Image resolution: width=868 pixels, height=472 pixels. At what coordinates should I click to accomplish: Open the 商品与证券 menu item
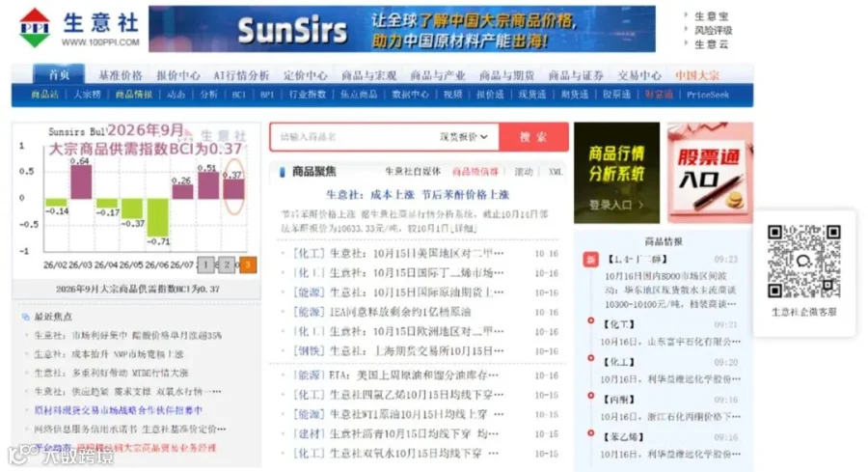[576, 75]
